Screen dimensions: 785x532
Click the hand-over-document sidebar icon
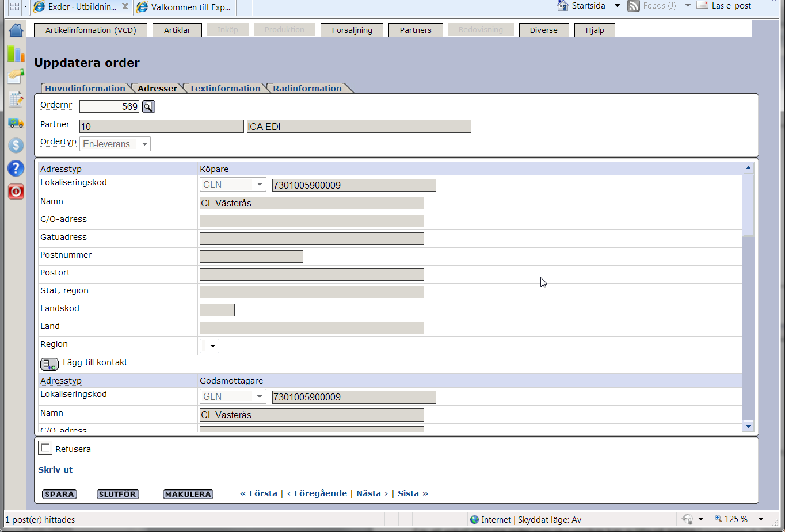(16, 76)
